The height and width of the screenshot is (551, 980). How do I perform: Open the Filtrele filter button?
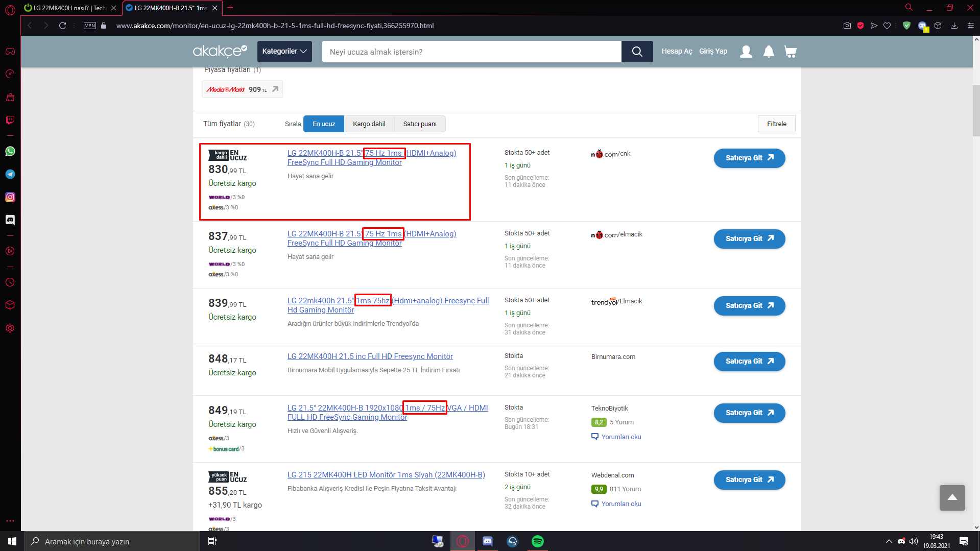777,124
